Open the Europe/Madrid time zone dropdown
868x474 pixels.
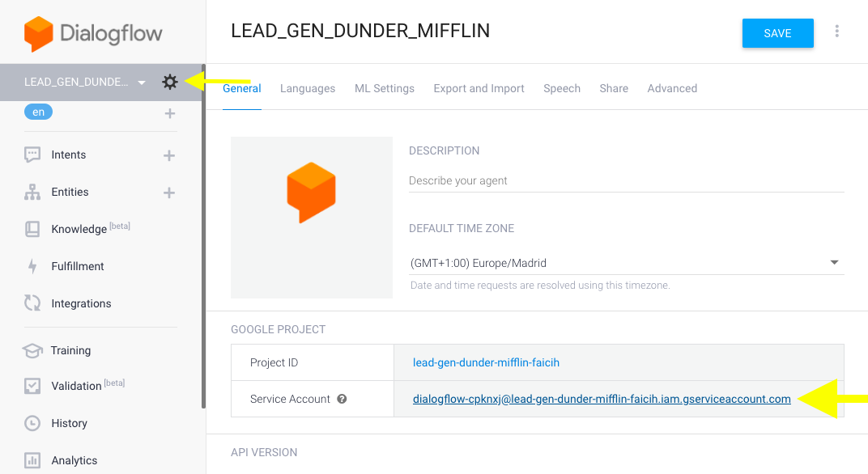click(x=627, y=263)
